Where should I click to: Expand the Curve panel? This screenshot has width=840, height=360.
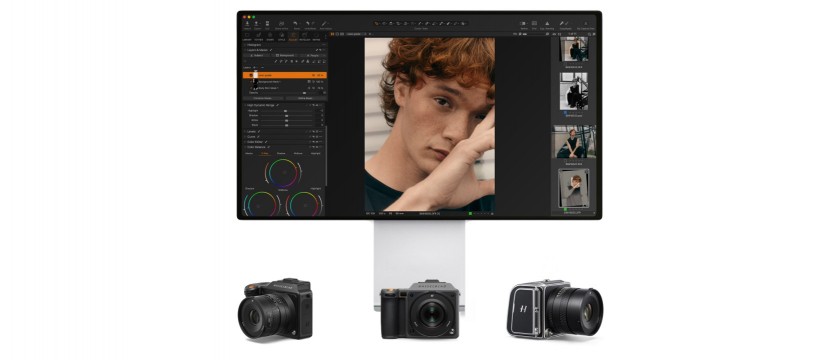tap(245, 137)
